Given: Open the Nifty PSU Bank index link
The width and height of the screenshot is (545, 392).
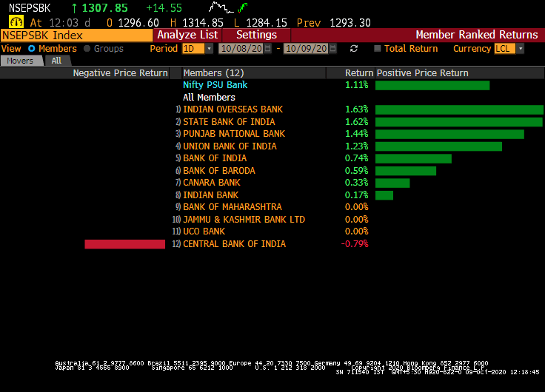Looking at the screenshot, I should tap(215, 85).
